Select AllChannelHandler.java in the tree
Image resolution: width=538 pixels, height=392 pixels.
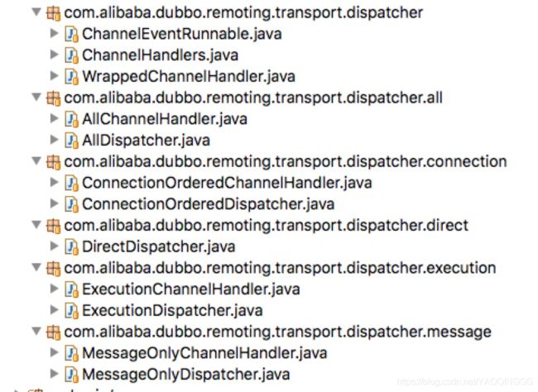click(x=165, y=119)
